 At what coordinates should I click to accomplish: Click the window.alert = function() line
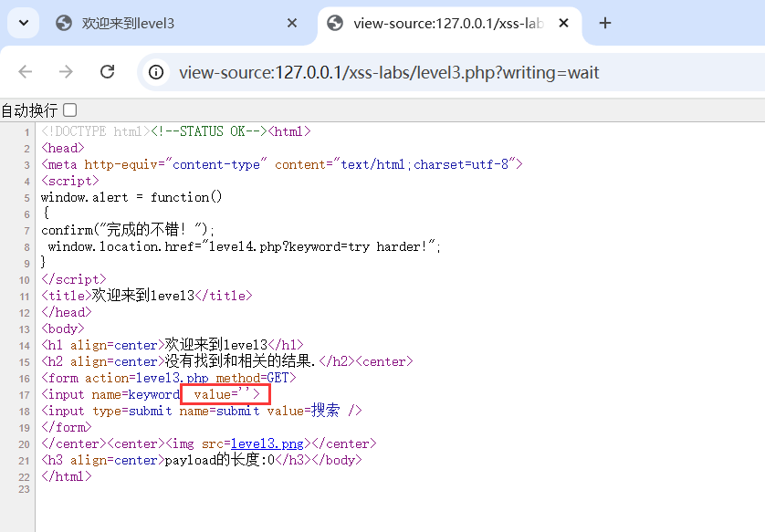(x=131, y=197)
